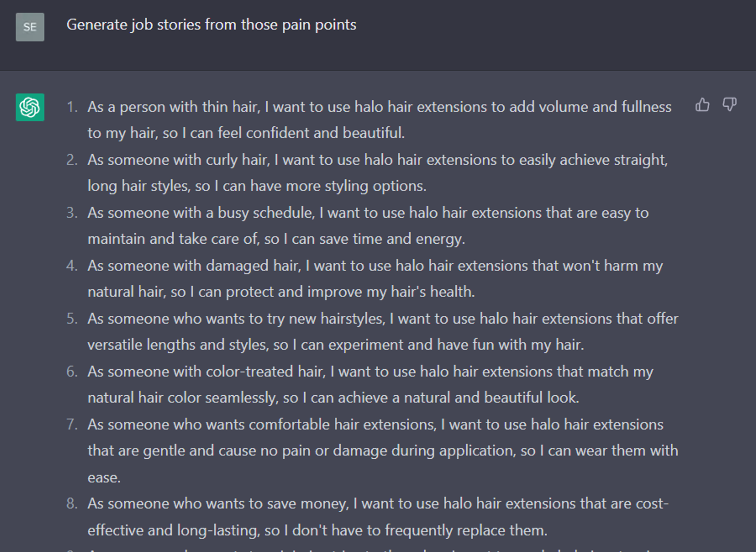The image size is (756, 552).
Task: Click the color-treated hair job story
Action: coord(371,384)
